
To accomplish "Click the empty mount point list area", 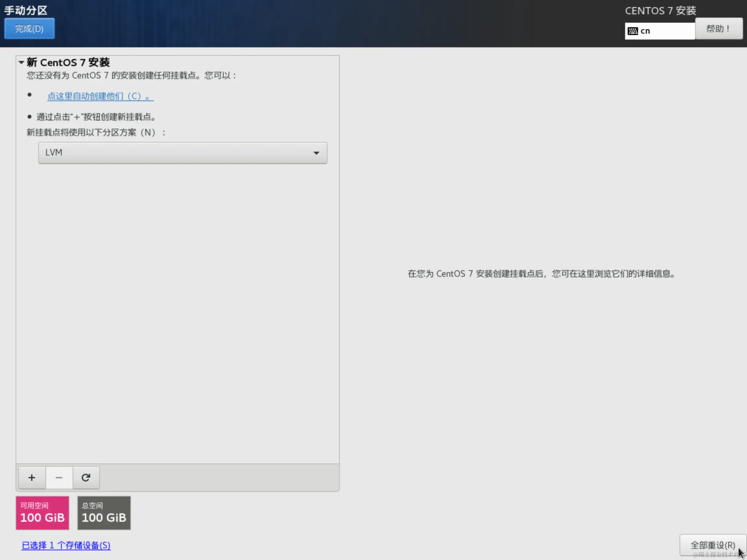I will [177, 304].
